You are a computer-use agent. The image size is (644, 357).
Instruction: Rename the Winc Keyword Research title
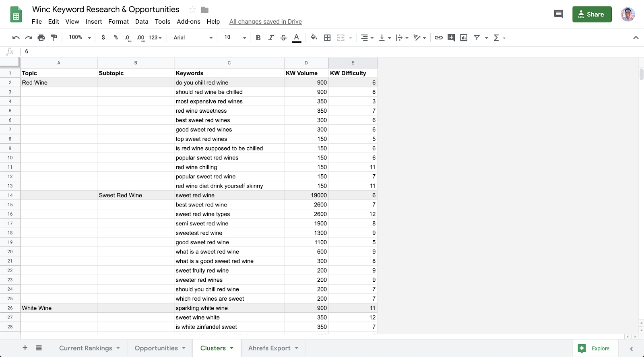pos(106,9)
